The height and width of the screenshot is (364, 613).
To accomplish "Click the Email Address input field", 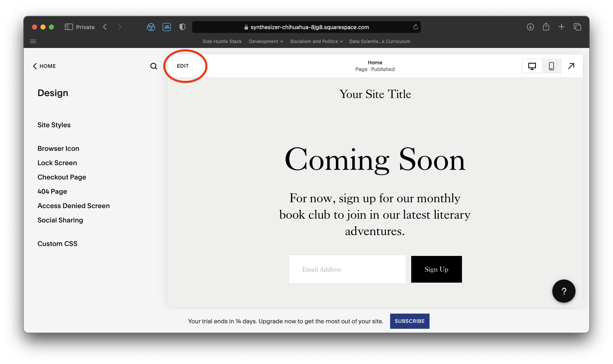I will click(347, 269).
